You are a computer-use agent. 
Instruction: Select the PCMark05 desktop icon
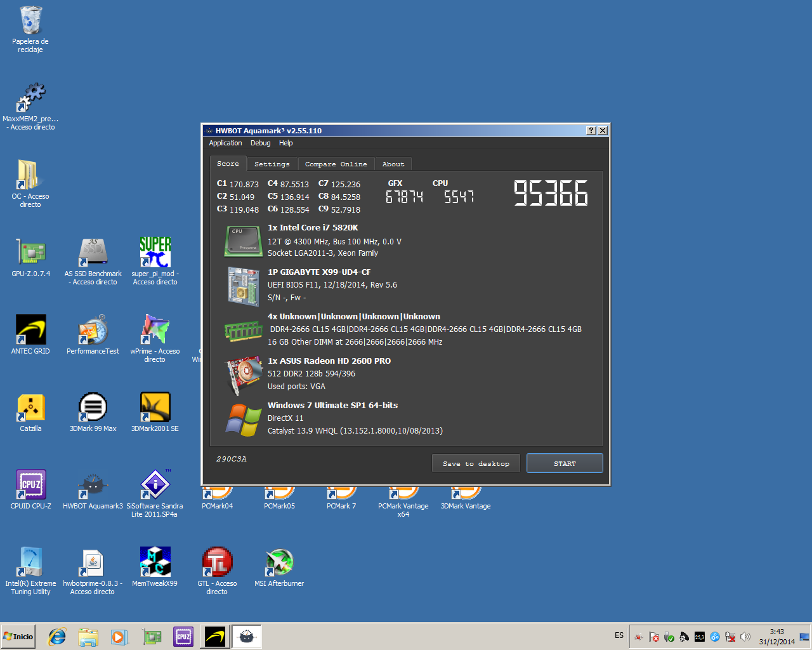tap(279, 493)
